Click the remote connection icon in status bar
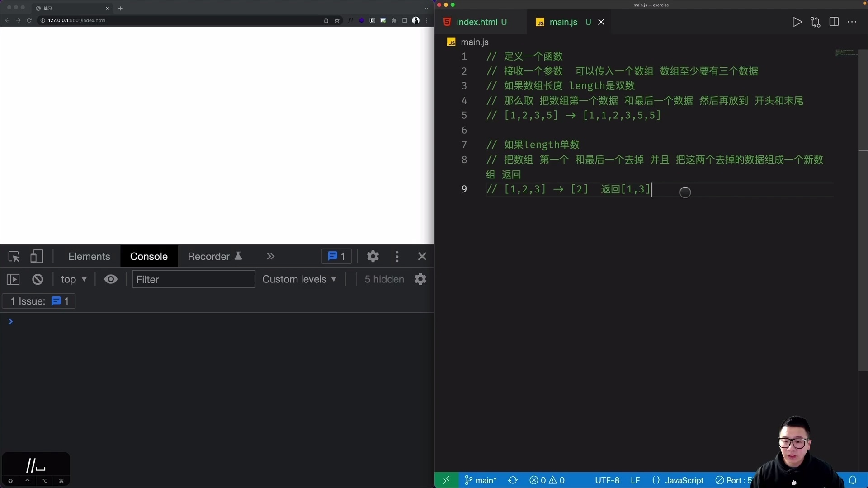 click(x=446, y=480)
